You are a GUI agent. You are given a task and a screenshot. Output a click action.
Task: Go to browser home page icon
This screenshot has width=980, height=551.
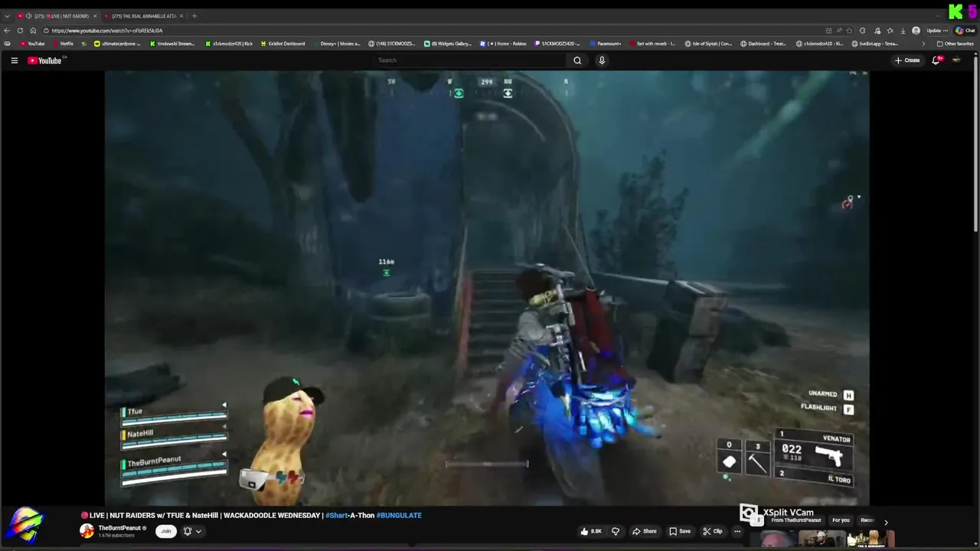[x=33, y=31]
